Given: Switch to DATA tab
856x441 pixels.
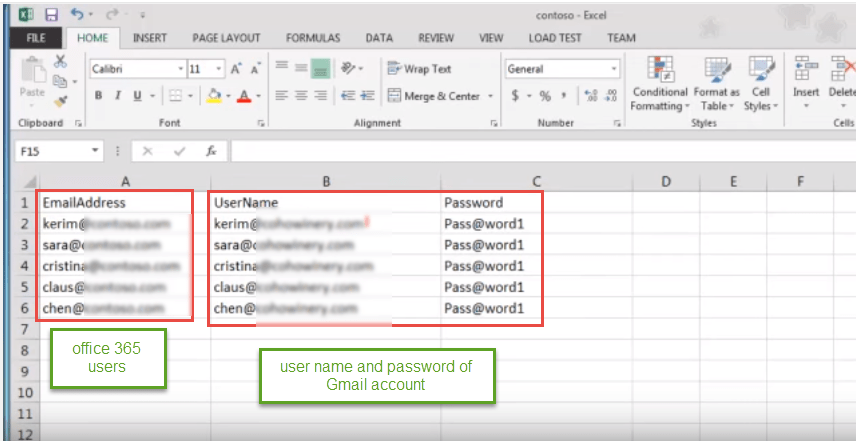Looking at the screenshot, I should click(379, 38).
